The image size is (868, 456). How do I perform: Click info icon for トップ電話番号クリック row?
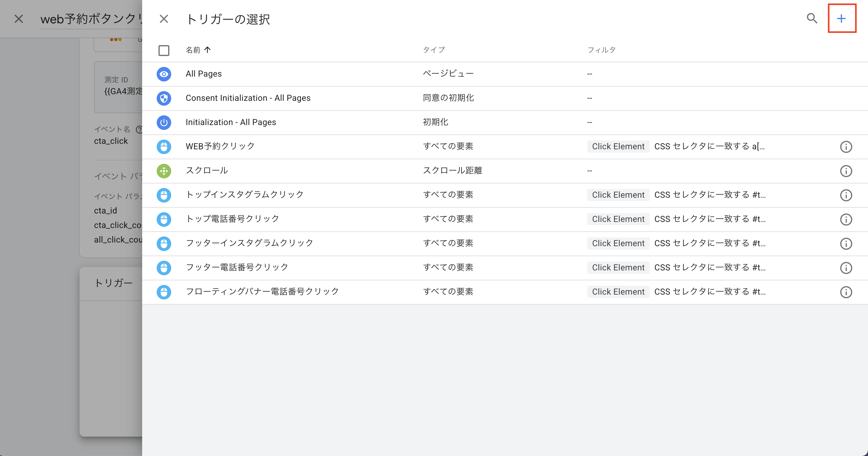[846, 220]
